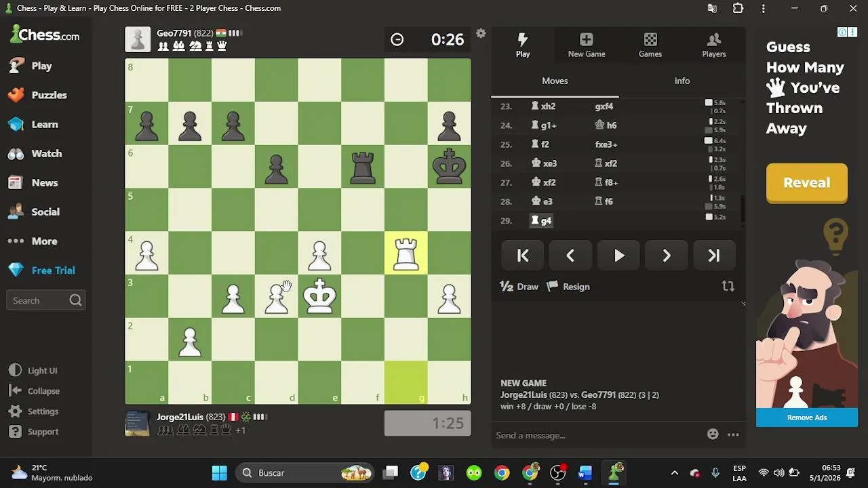The height and width of the screenshot is (488, 868).
Task: Go to the previous move
Action: (570, 256)
